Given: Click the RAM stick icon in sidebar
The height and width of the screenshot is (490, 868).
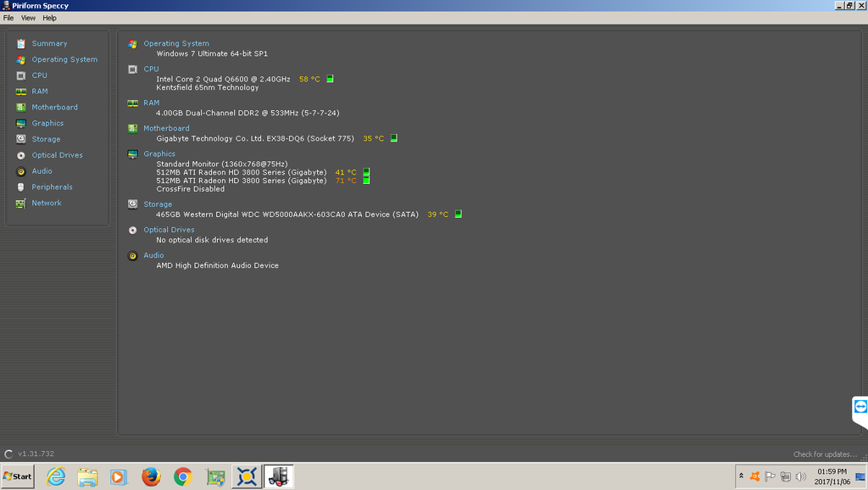Looking at the screenshot, I should [x=21, y=92].
